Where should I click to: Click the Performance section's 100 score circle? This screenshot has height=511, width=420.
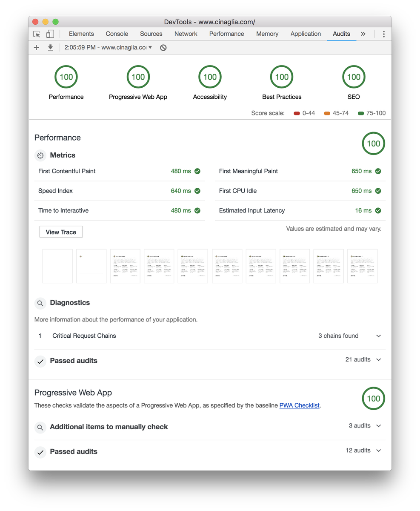click(374, 144)
